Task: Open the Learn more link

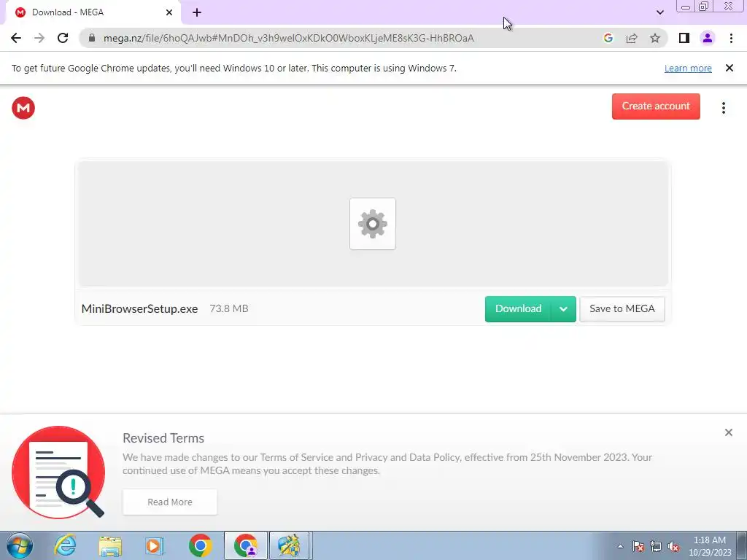Action: click(688, 68)
